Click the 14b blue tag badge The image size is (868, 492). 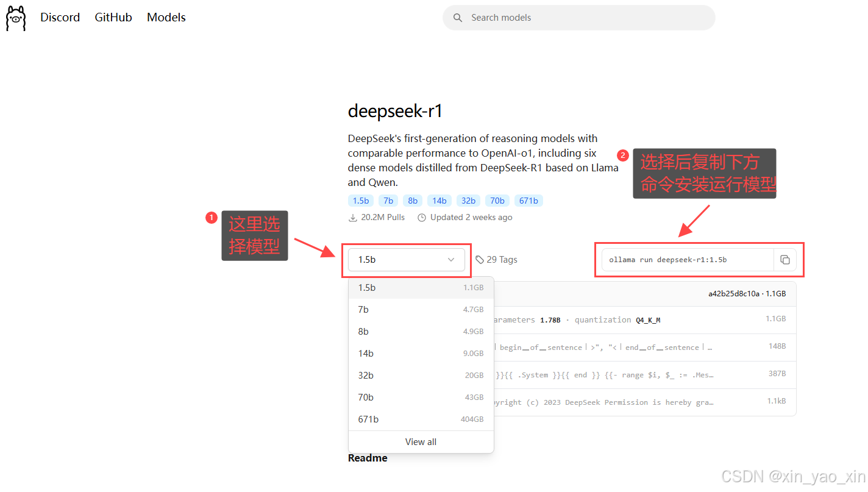point(439,201)
